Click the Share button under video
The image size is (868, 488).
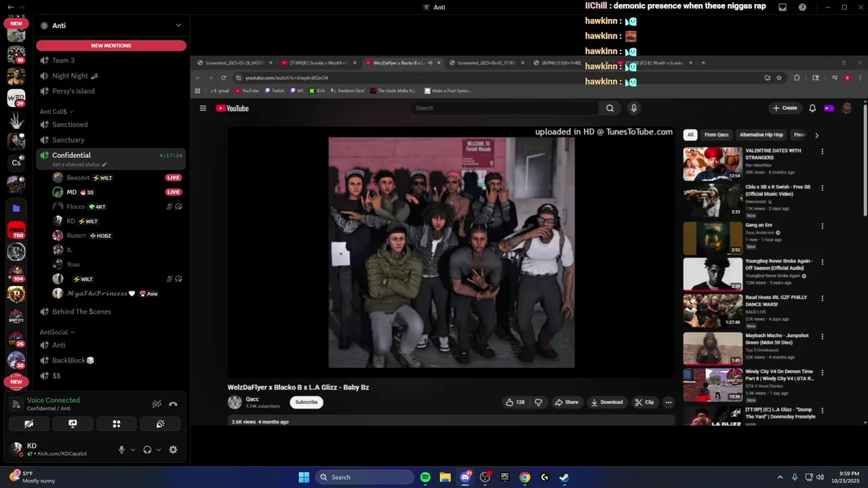point(567,402)
